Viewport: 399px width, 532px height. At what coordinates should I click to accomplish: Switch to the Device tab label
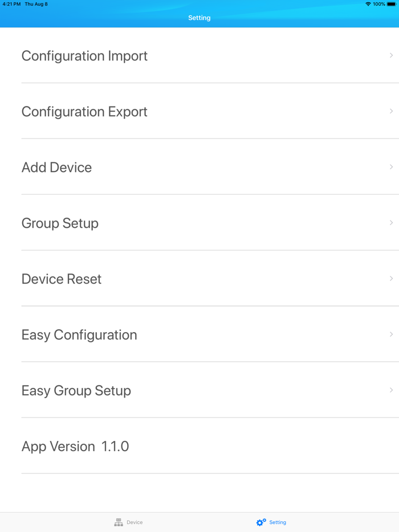[135, 522]
